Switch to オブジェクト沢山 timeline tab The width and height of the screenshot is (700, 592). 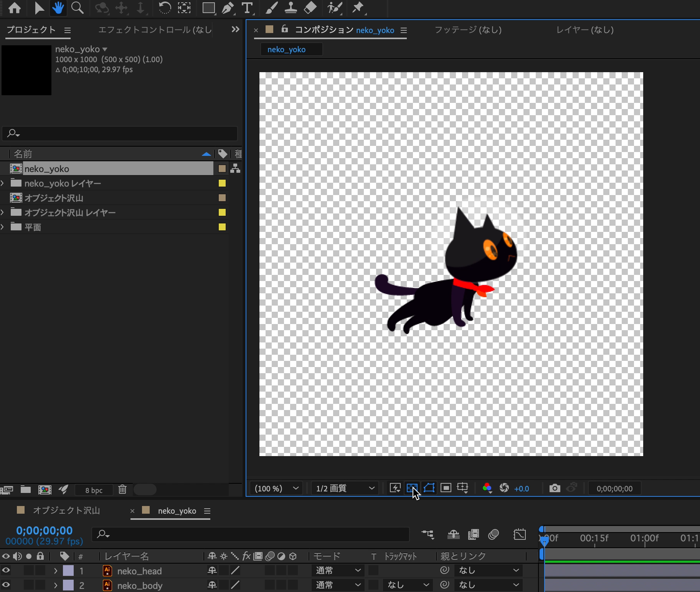(66, 511)
